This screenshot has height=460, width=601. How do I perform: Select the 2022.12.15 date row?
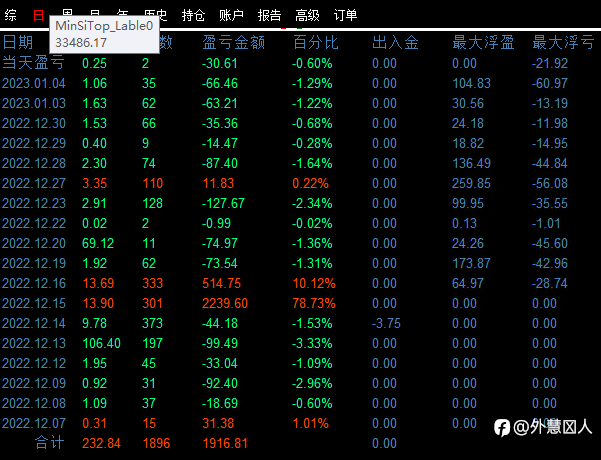[34, 303]
